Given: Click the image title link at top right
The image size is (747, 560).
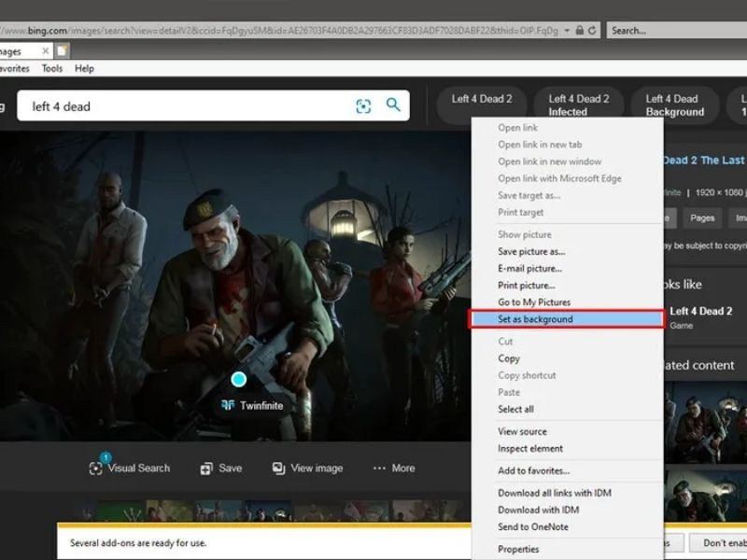Looking at the screenshot, I should pos(704,161).
